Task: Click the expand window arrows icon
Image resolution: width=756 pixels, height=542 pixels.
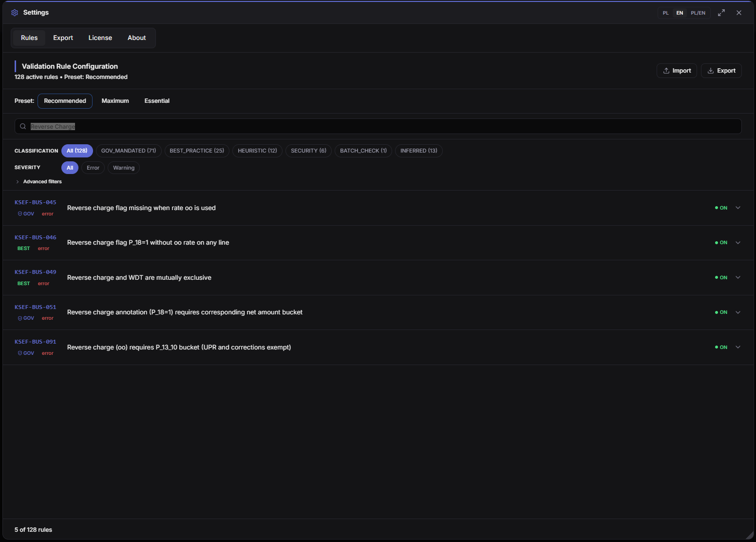Action: click(x=721, y=13)
